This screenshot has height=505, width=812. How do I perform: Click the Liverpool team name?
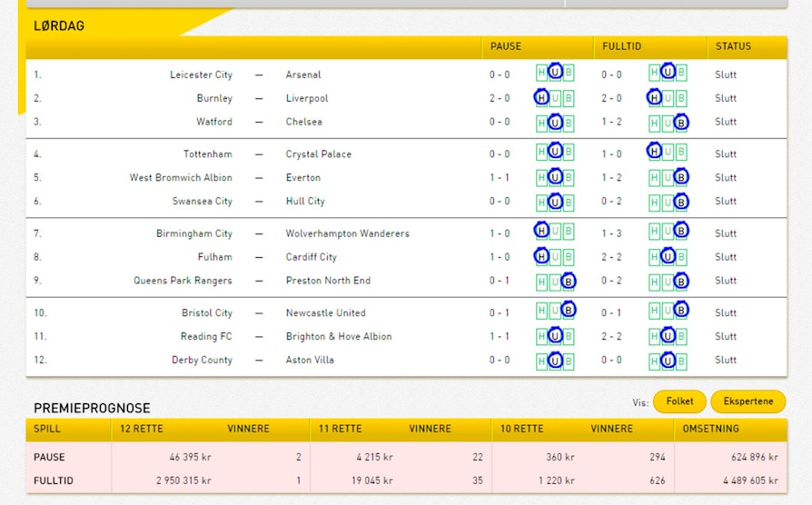click(x=307, y=98)
